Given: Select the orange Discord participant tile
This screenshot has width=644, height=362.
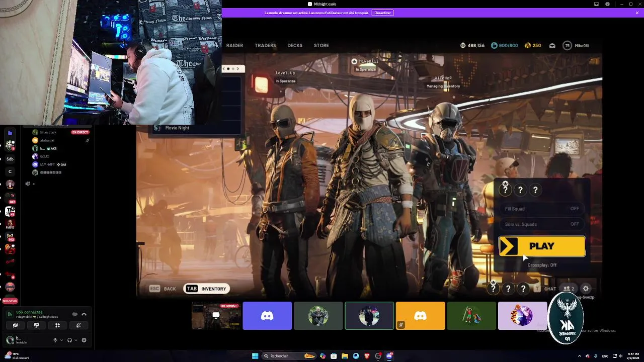Looking at the screenshot, I should click(x=420, y=316).
